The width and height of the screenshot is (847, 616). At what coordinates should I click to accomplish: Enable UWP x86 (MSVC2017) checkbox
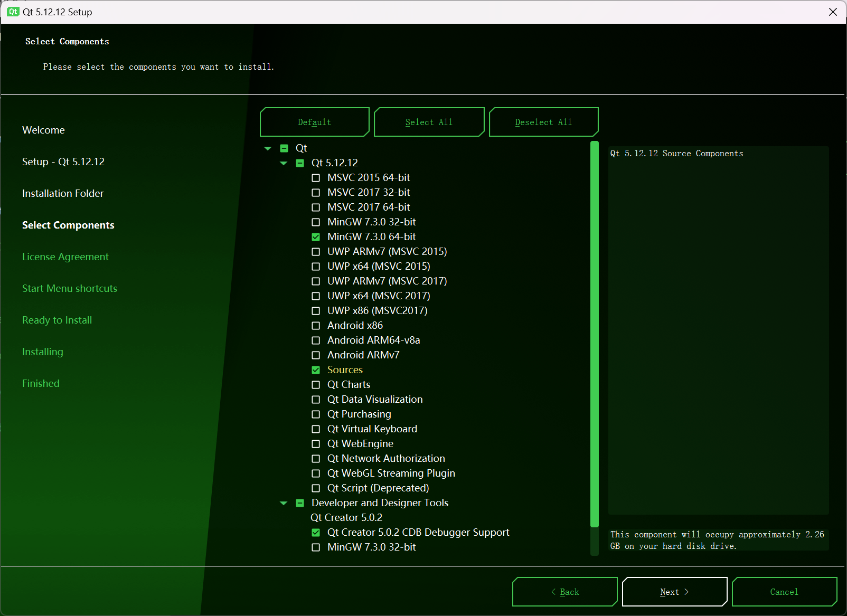click(316, 311)
